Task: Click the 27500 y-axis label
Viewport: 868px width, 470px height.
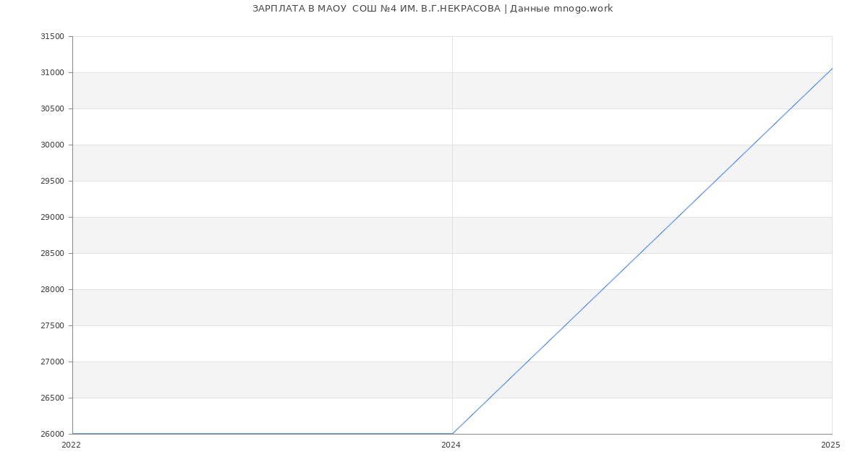Action: [x=52, y=326]
